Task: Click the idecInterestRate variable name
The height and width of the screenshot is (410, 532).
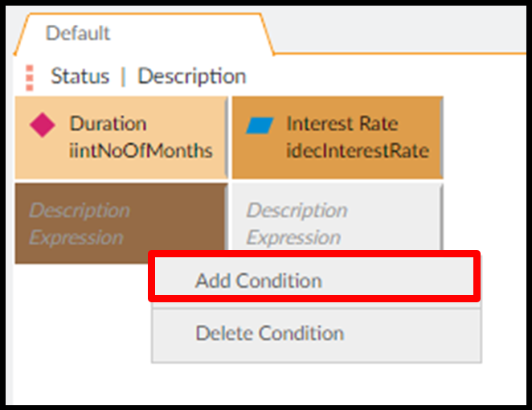Action: 358,150
